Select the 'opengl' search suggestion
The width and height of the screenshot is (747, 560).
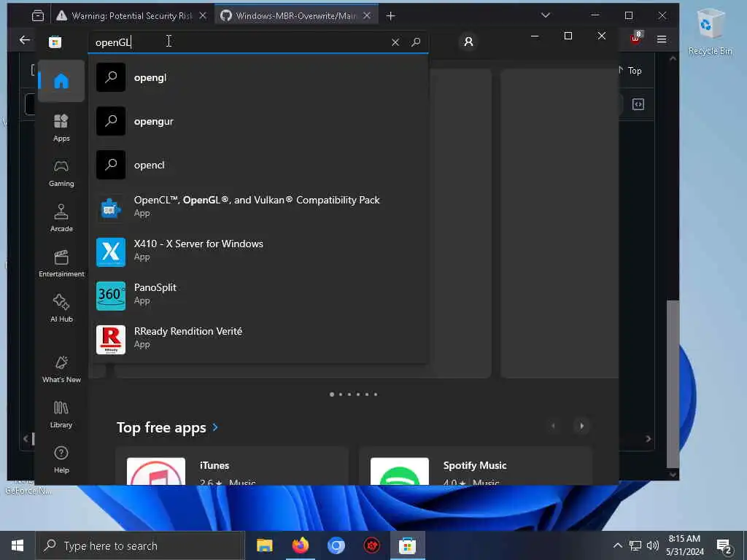[x=260, y=77]
